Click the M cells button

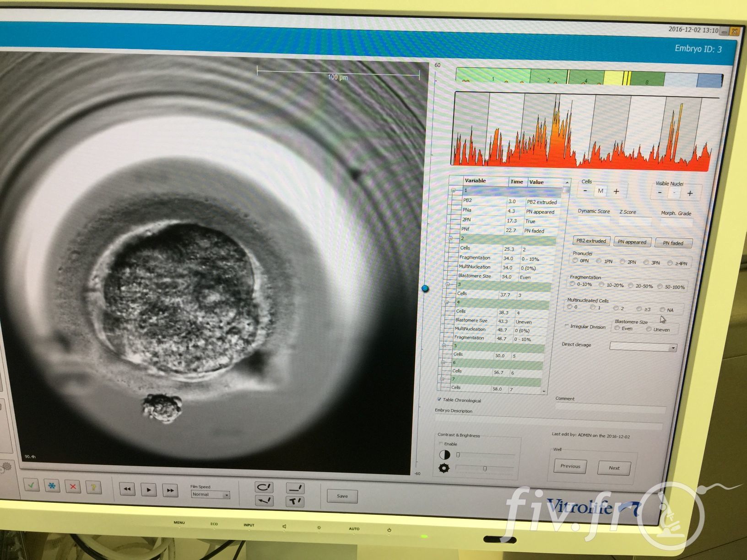(600, 191)
